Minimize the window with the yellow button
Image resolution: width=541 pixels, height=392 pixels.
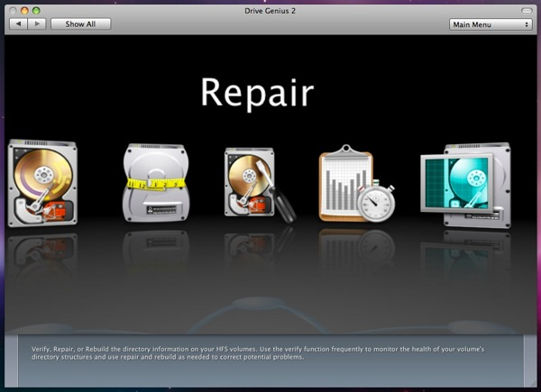pos(24,9)
